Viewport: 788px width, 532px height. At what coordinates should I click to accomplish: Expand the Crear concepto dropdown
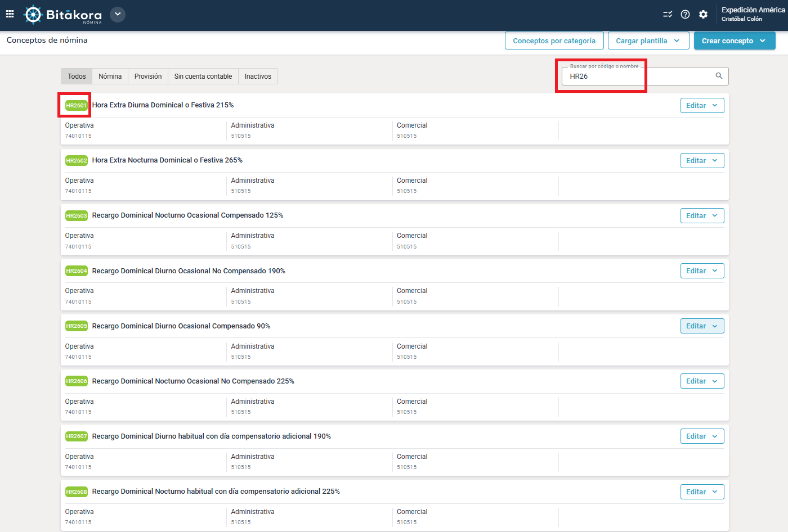pyautogui.click(x=735, y=40)
